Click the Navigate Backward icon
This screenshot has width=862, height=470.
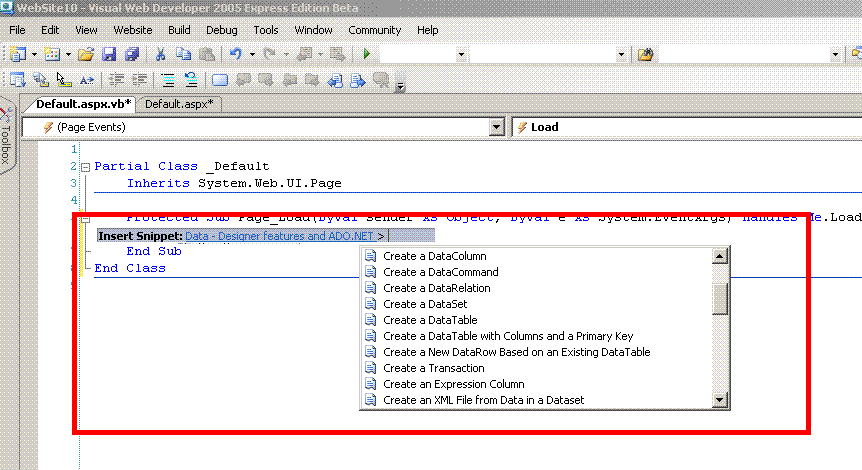tap(304, 54)
